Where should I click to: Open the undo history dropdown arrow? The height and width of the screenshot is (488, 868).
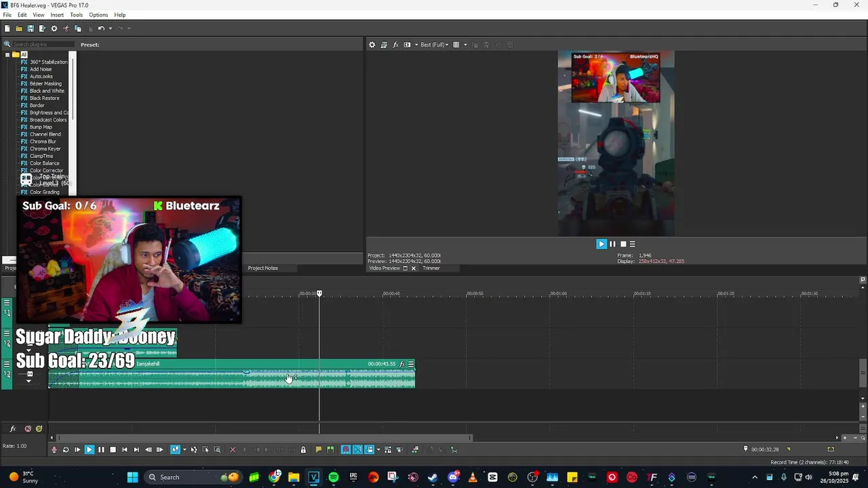click(109, 28)
